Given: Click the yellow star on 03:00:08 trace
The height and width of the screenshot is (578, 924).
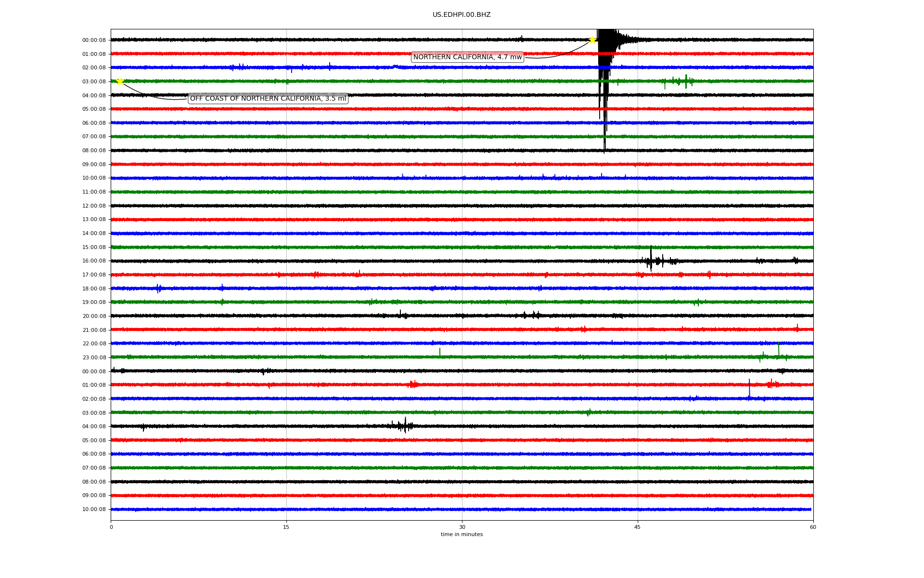Looking at the screenshot, I should 120,81.
